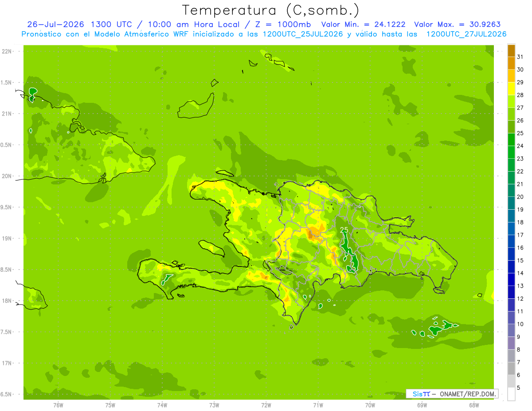Click the '71W' longitude label

pyautogui.click(x=318, y=405)
